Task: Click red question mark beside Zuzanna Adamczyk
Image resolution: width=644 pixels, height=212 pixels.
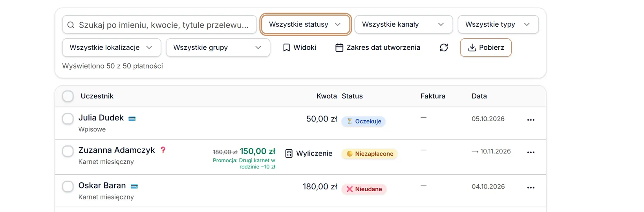Action: click(163, 150)
